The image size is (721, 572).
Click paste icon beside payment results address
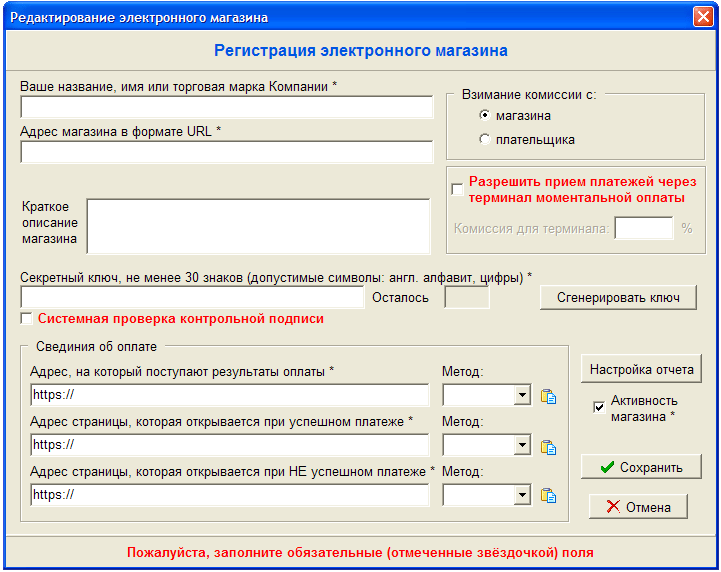point(548,396)
